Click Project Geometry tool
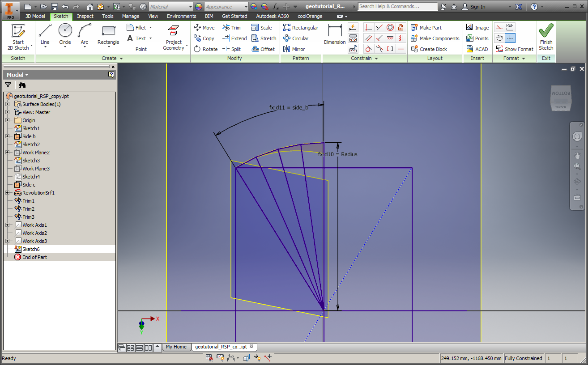 pyautogui.click(x=174, y=38)
